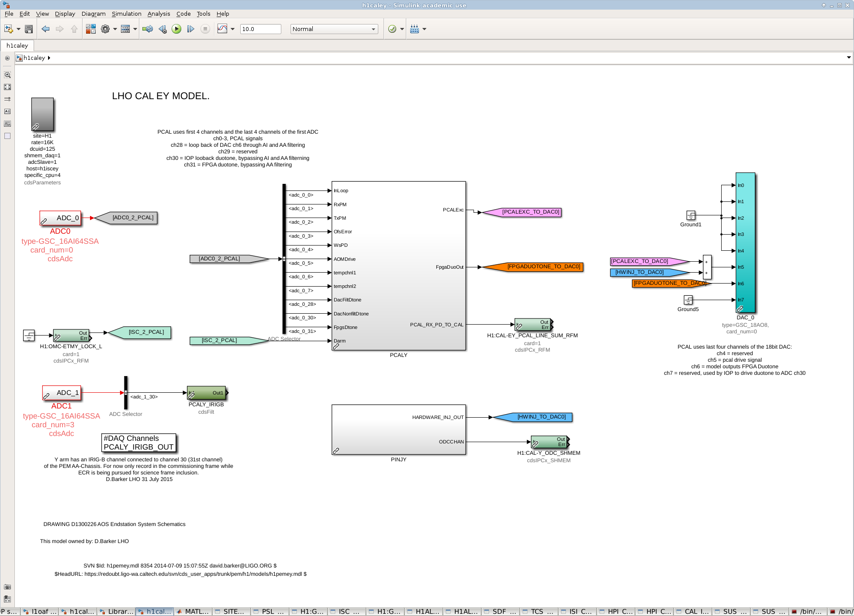Click the bottom-left explorer bar icon
The image size is (854, 616).
coord(7,599)
